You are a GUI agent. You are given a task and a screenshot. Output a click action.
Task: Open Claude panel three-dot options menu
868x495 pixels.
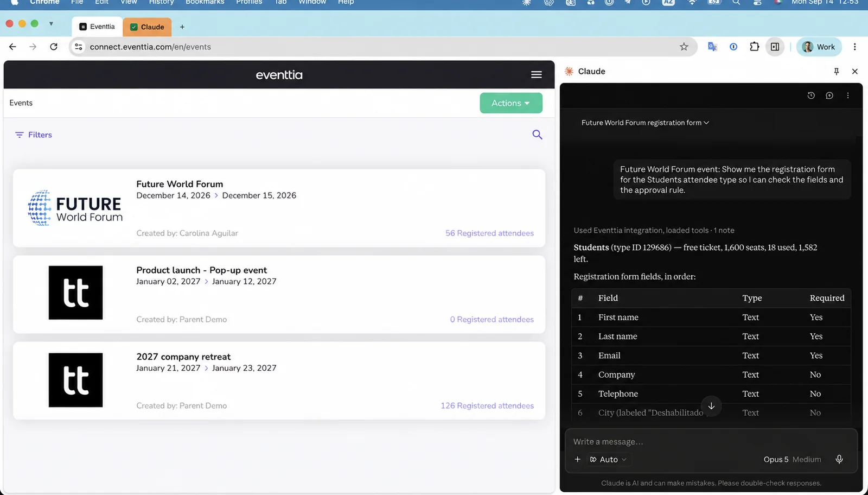pos(848,96)
